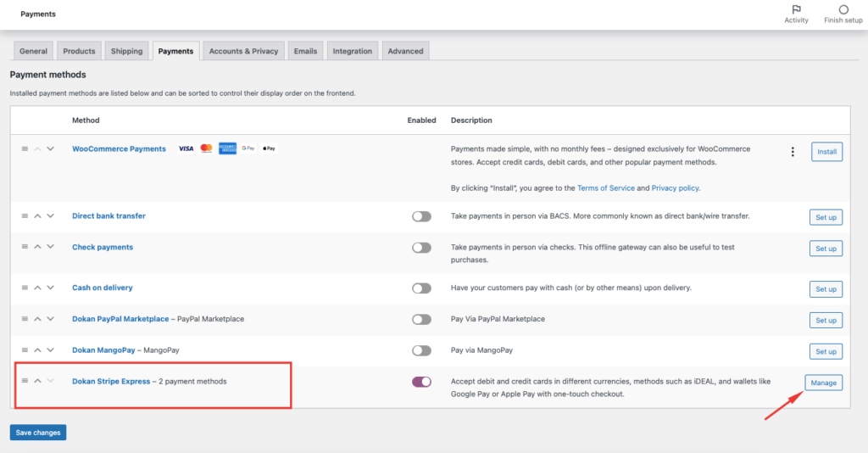Set up Dokan MangoPay
Screen dimensions: 868x453
pyautogui.click(x=826, y=351)
